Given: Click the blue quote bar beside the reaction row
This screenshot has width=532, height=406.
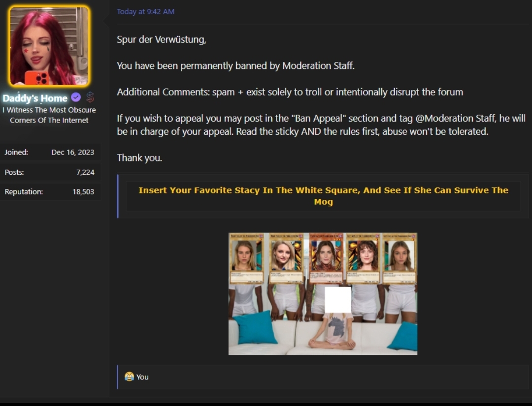Looking at the screenshot, I should (117, 377).
